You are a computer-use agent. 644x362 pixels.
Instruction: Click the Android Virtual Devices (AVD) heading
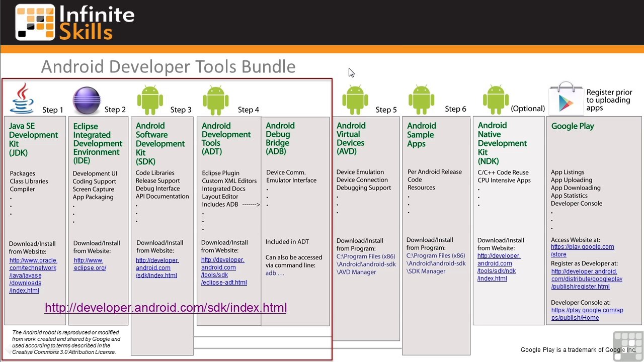point(351,138)
